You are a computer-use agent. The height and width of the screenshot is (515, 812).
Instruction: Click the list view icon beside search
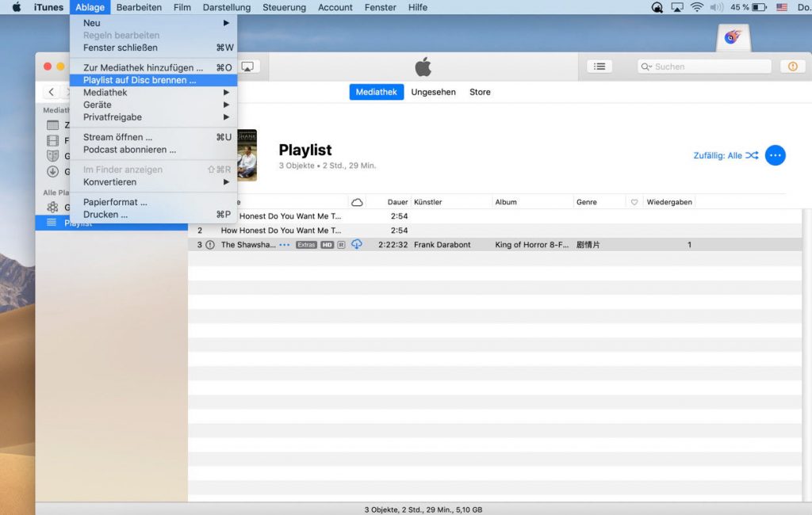pos(599,67)
